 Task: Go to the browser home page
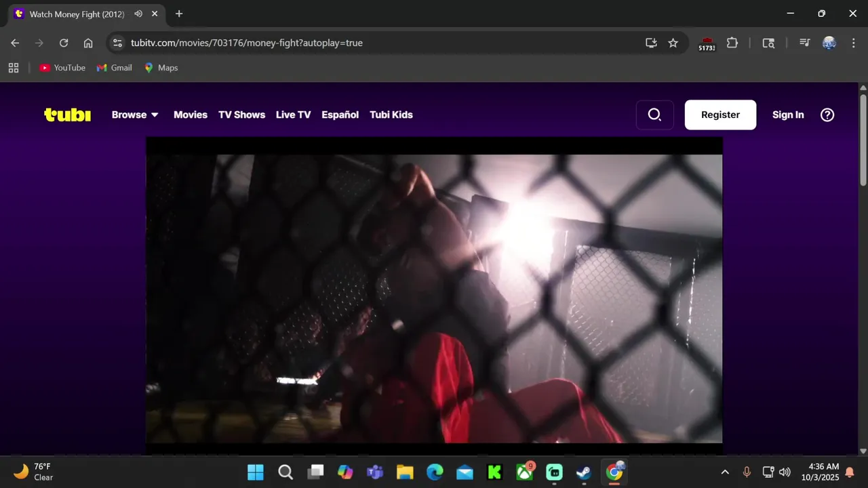(x=88, y=43)
